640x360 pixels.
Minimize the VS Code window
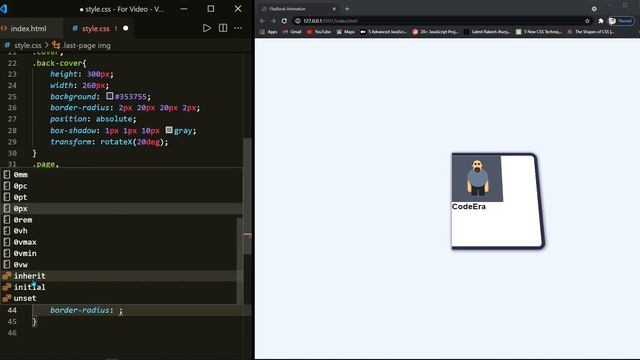click(184, 9)
